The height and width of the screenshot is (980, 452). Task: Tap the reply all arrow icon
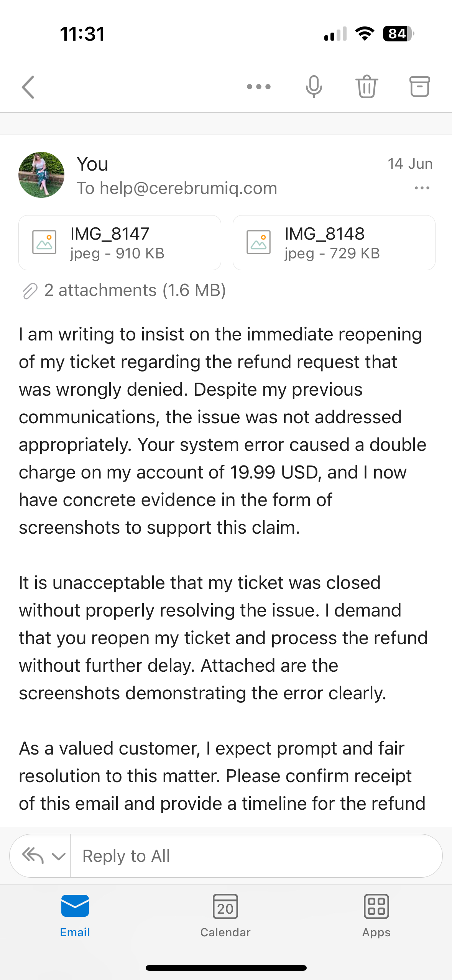pyautogui.click(x=33, y=855)
